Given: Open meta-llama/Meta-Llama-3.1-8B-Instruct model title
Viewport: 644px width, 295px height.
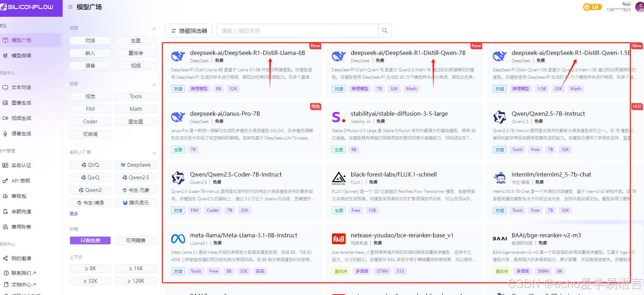Looking at the screenshot, I should 244,235.
